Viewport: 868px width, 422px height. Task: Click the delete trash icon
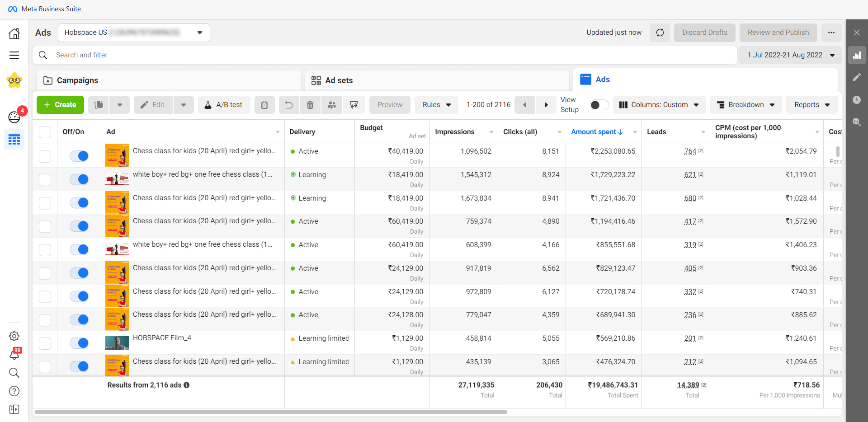click(x=310, y=105)
